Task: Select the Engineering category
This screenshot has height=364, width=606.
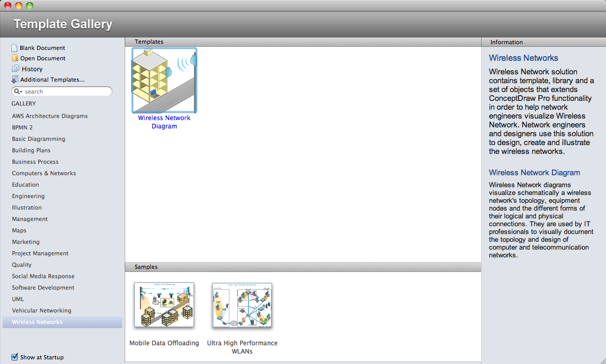Action: click(28, 196)
